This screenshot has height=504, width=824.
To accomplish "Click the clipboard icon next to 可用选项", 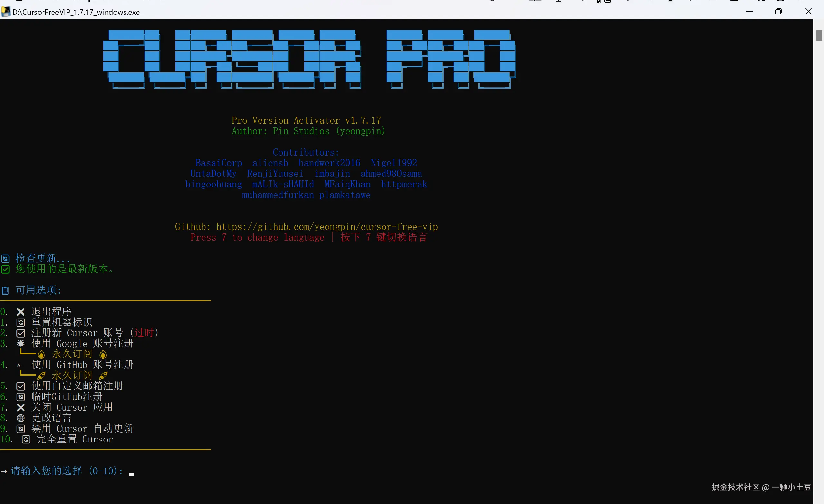I will click(x=5, y=290).
